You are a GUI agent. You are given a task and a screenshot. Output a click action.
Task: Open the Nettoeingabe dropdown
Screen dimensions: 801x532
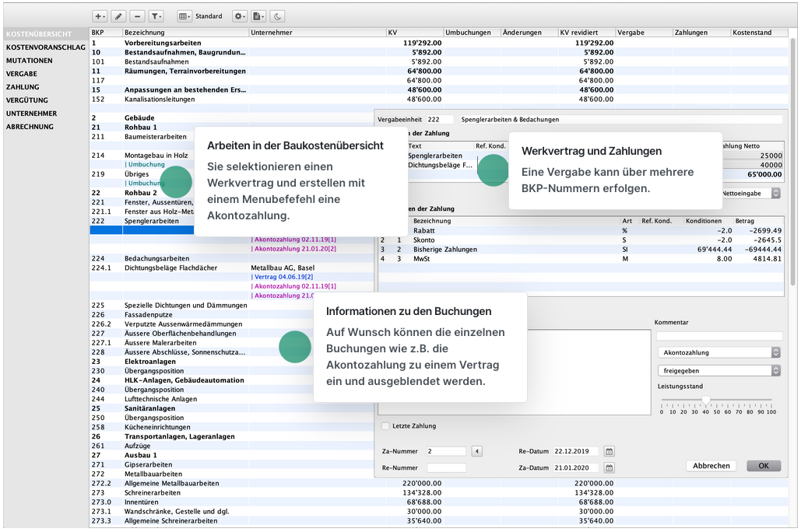click(751, 194)
